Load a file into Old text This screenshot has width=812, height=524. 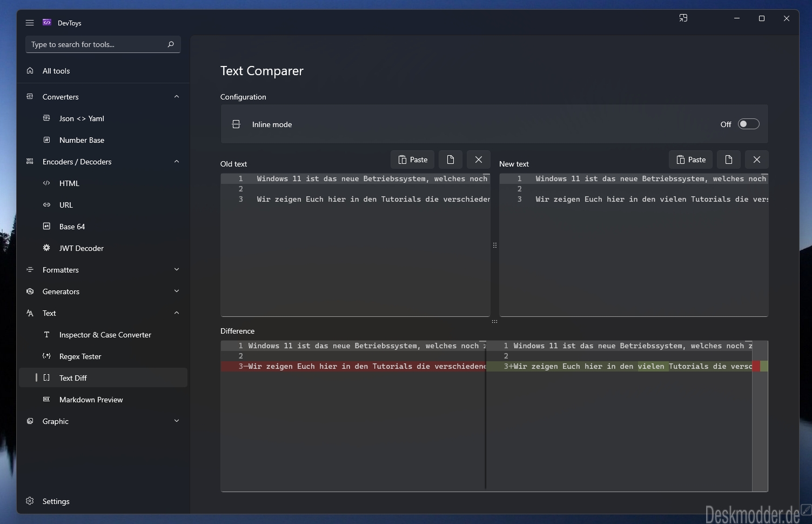(x=451, y=160)
